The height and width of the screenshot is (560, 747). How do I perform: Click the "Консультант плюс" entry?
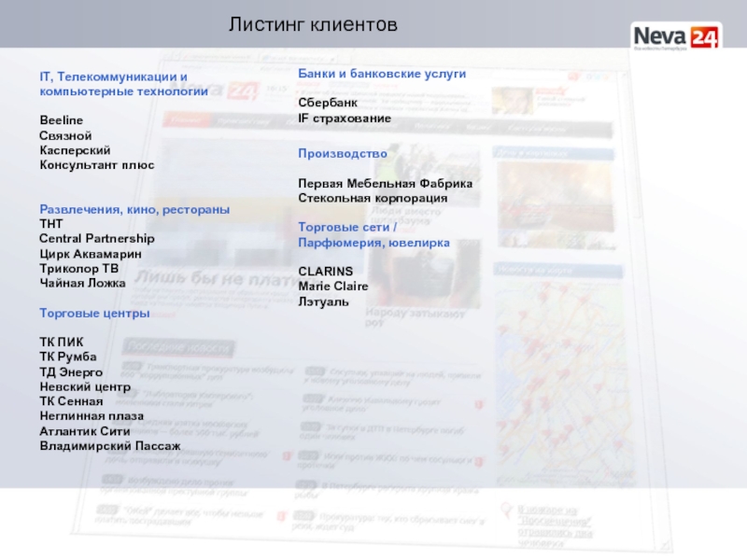97,165
